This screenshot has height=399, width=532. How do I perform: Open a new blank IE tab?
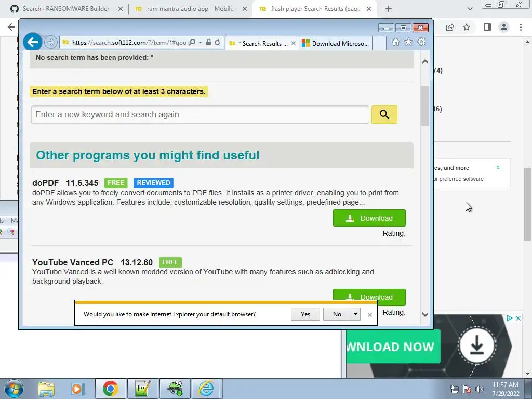pyautogui.click(x=379, y=44)
